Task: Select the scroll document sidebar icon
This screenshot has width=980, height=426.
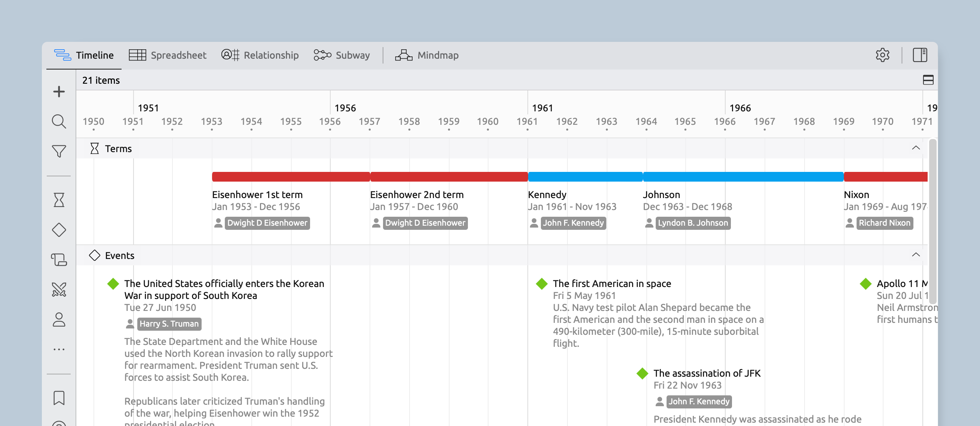Action: (x=59, y=260)
